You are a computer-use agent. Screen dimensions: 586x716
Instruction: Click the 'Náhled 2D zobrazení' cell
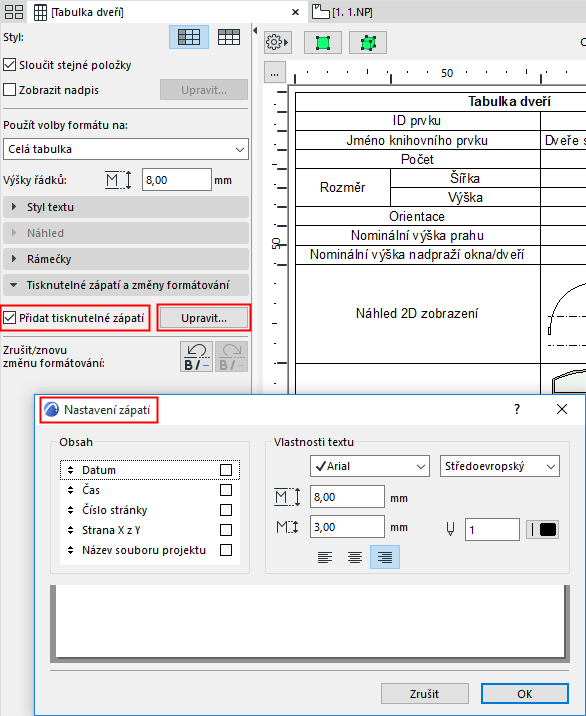point(417,313)
